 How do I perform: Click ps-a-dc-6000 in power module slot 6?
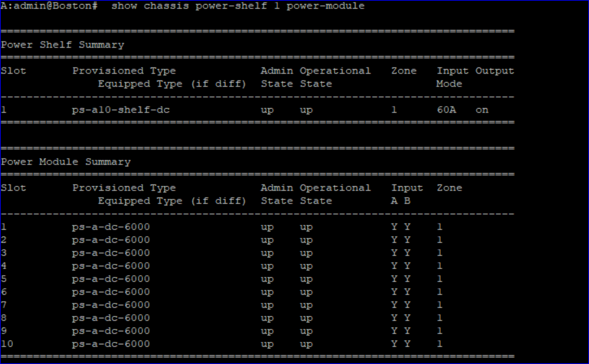111,292
